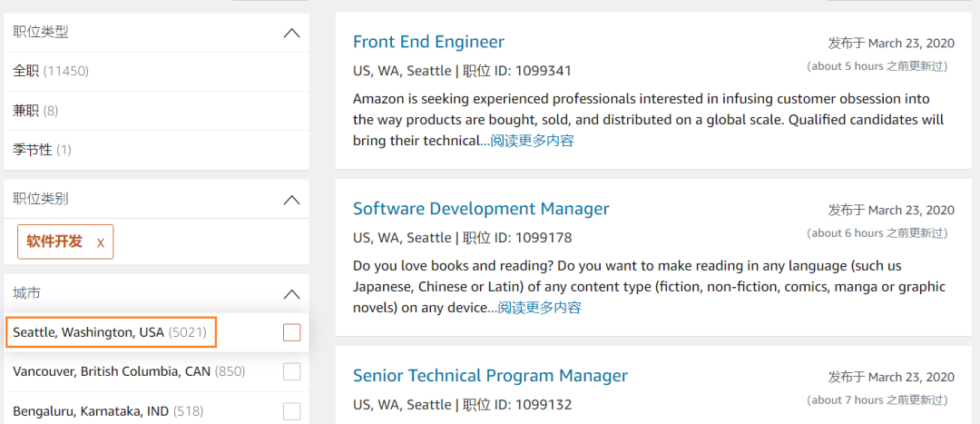Image resolution: width=980 pixels, height=424 pixels.
Task: Filter by 兼职 job type
Action: [35, 112]
